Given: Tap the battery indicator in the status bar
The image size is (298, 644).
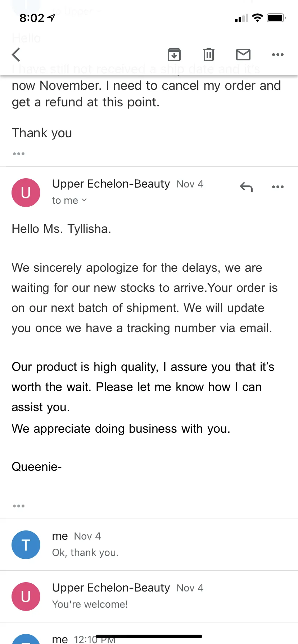Looking at the screenshot, I should pyautogui.click(x=276, y=18).
